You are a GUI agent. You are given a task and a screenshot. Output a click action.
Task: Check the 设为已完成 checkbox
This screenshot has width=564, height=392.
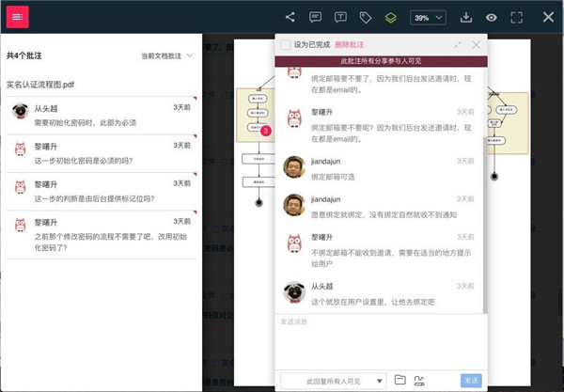point(285,44)
